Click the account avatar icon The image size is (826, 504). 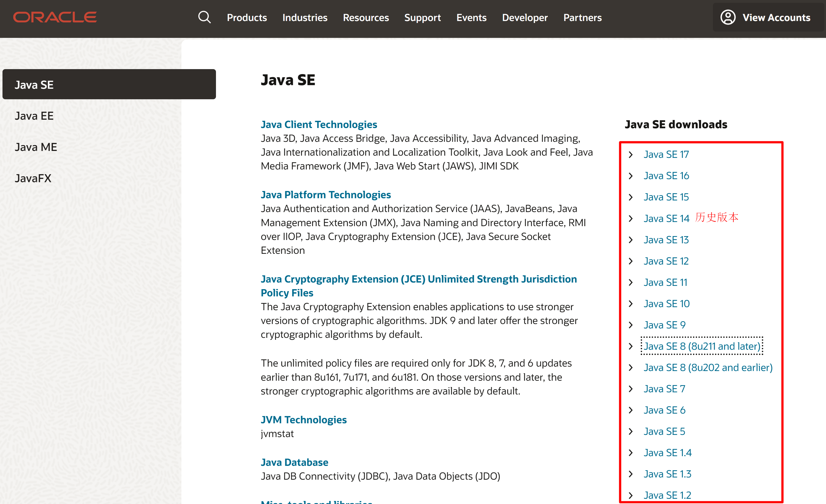point(728,17)
